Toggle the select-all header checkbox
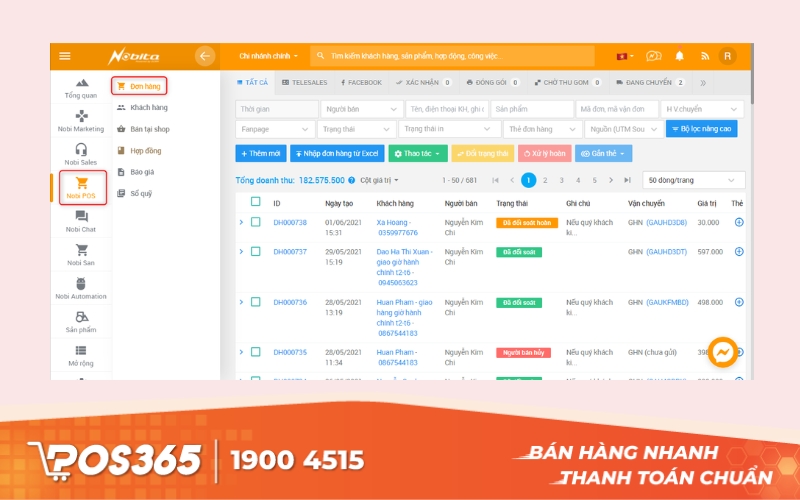 coord(256,202)
